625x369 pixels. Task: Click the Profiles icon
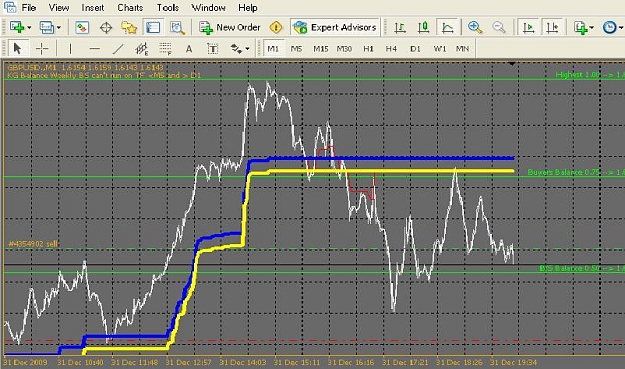point(46,27)
